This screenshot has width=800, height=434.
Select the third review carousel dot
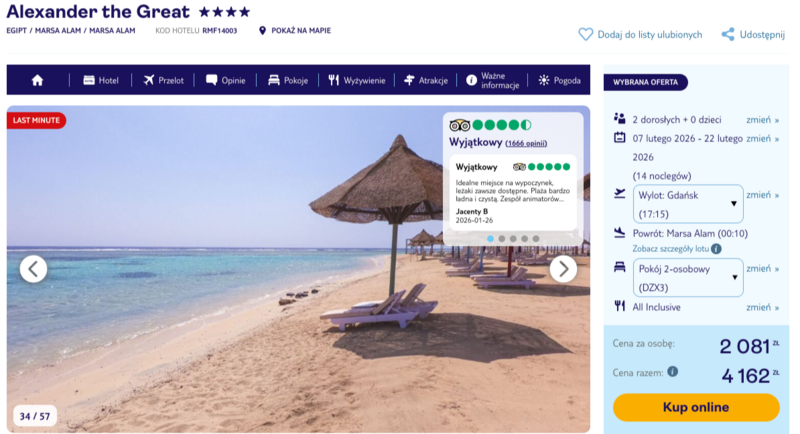click(x=513, y=239)
